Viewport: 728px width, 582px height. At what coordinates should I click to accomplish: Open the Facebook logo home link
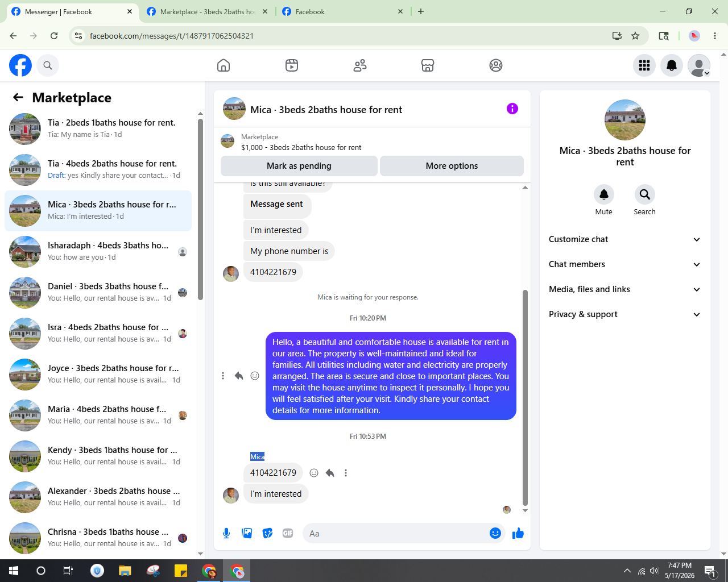20,65
